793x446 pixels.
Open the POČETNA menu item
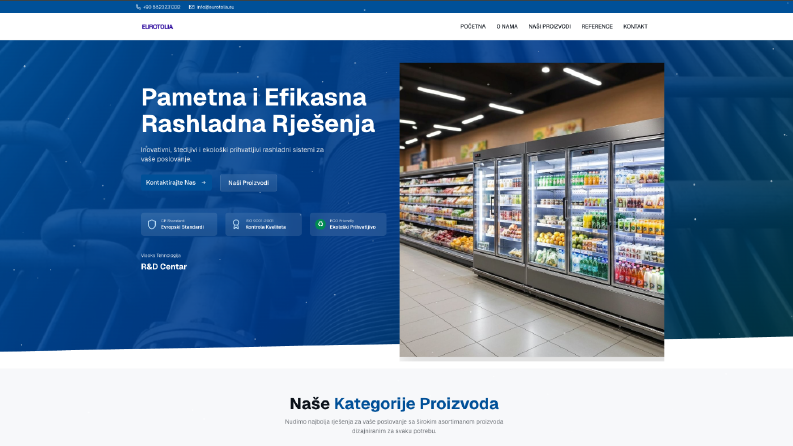point(473,26)
